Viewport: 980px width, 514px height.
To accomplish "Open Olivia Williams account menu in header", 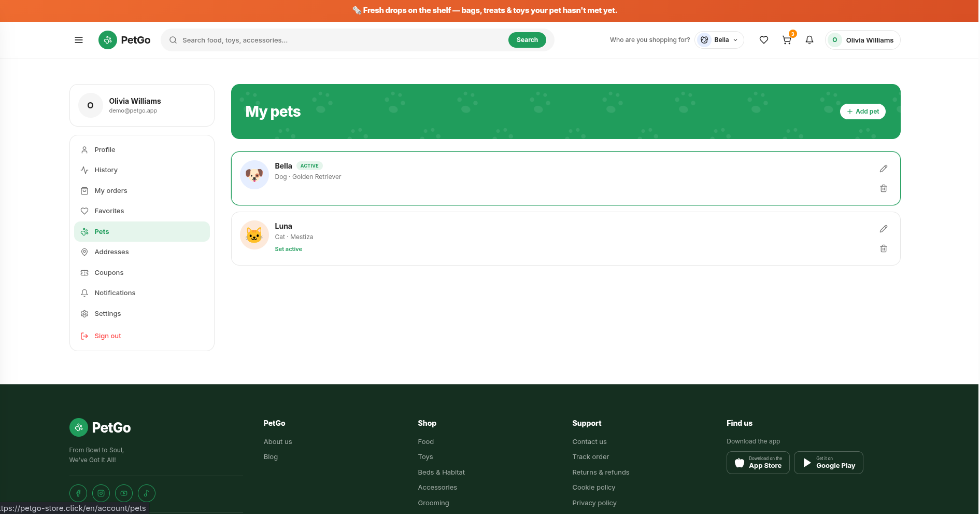I will (862, 40).
